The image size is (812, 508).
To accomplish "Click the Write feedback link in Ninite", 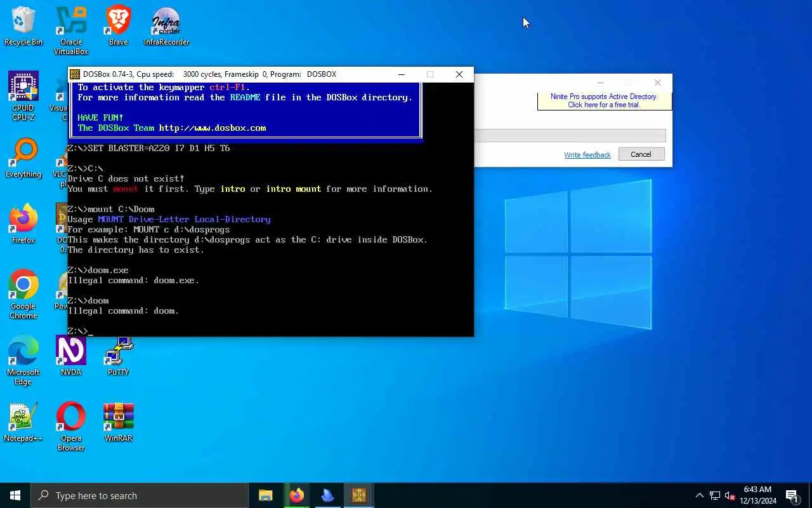I will tap(587, 155).
